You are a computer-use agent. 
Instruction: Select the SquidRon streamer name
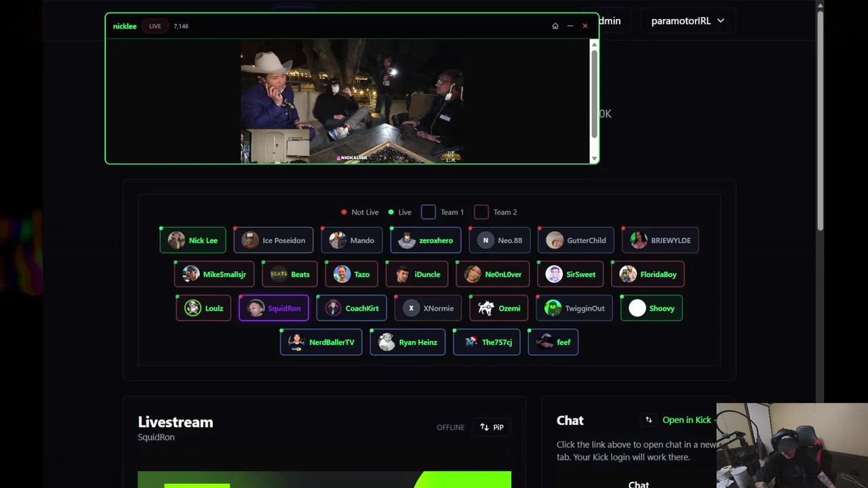point(284,308)
